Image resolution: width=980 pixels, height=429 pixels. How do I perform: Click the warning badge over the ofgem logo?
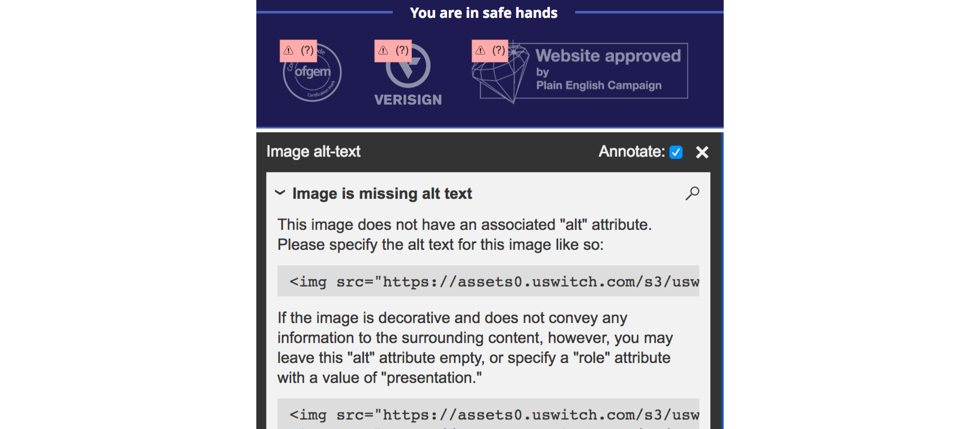298,51
